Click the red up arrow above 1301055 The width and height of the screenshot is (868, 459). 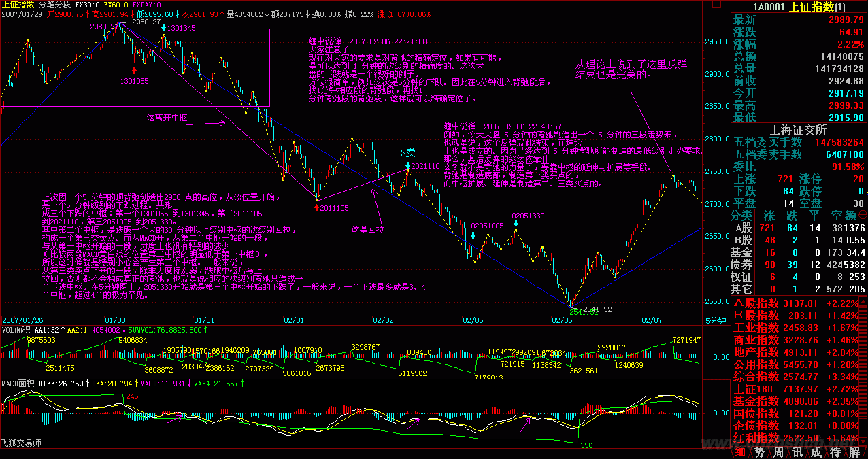point(135,69)
